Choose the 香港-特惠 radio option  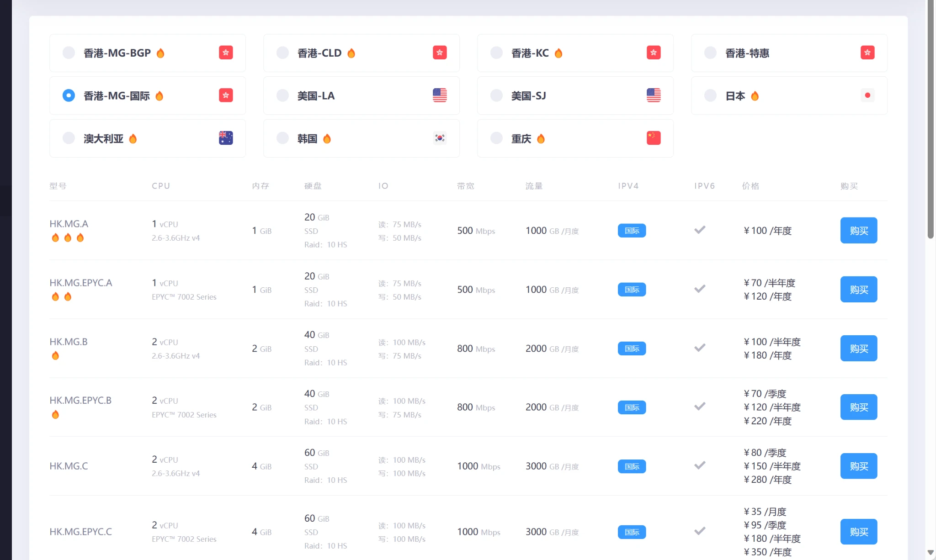coord(710,53)
